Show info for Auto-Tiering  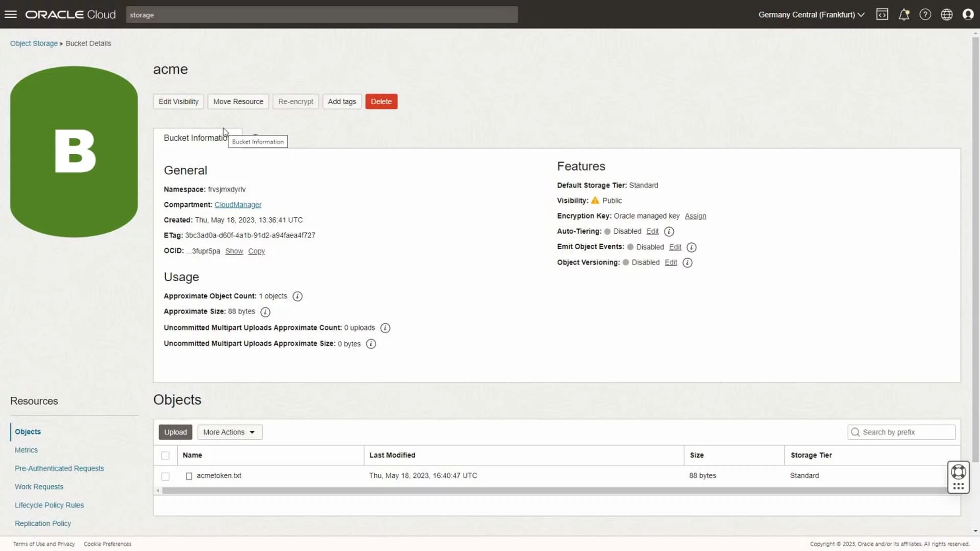[669, 231]
